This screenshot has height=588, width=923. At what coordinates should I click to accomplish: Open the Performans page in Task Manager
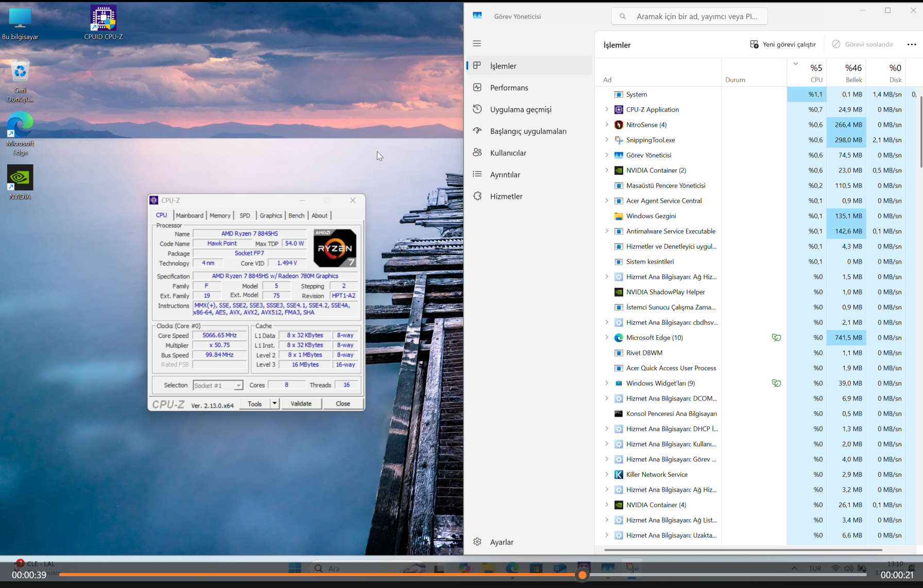tap(529, 88)
